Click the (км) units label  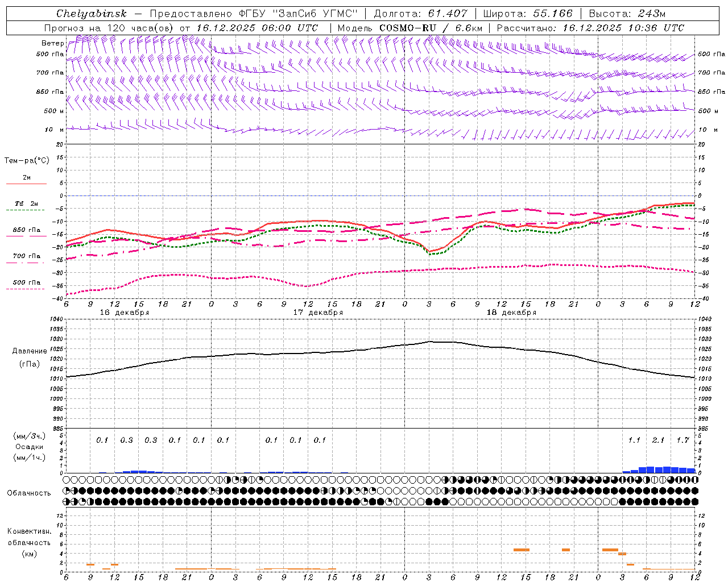[x=29, y=554]
